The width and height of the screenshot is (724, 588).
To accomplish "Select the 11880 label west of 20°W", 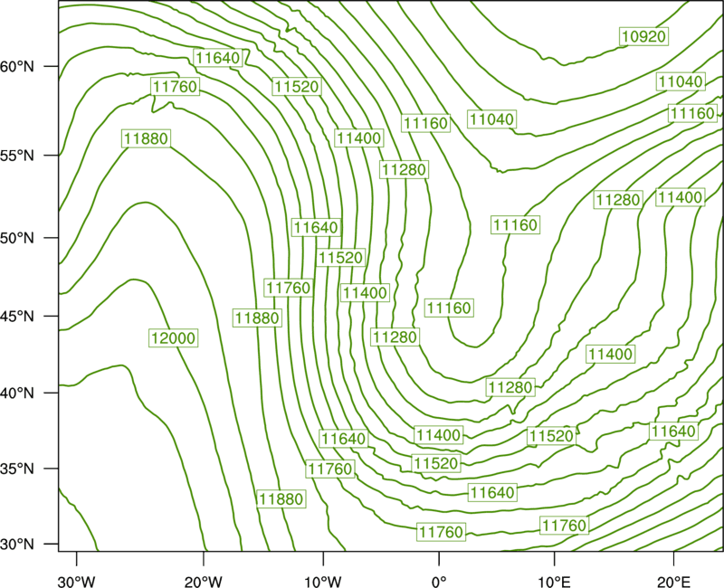I will click(147, 138).
